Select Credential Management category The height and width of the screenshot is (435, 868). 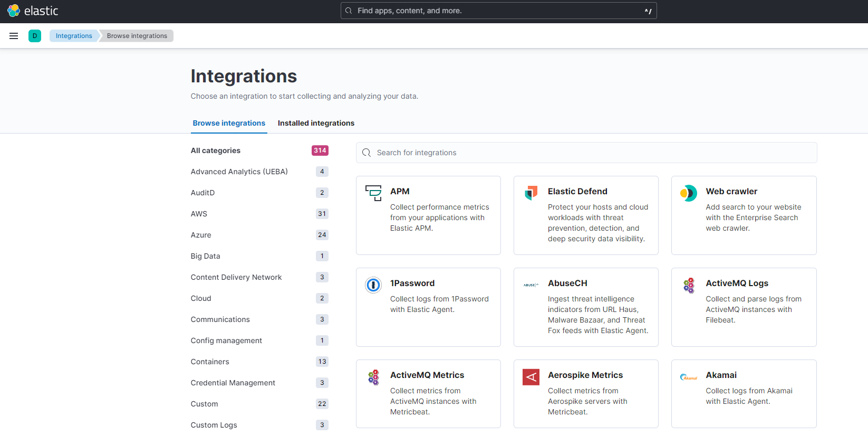(x=233, y=383)
